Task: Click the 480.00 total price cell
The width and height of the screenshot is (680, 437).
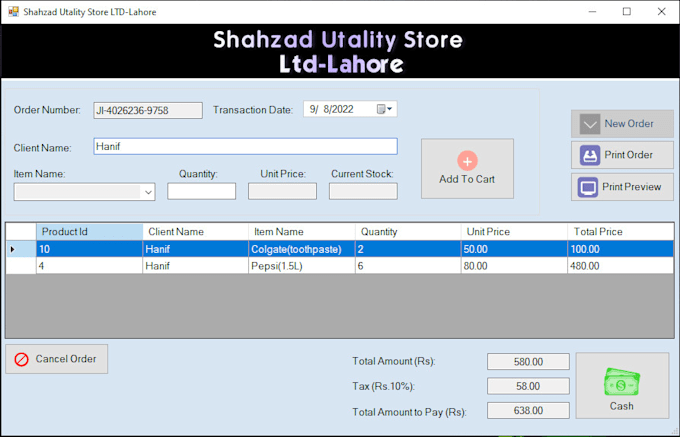Action: tap(621, 266)
